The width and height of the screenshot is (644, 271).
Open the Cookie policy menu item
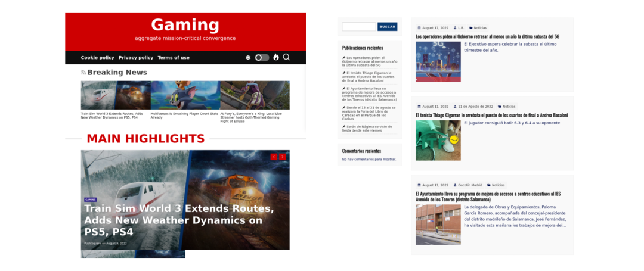click(97, 58)
